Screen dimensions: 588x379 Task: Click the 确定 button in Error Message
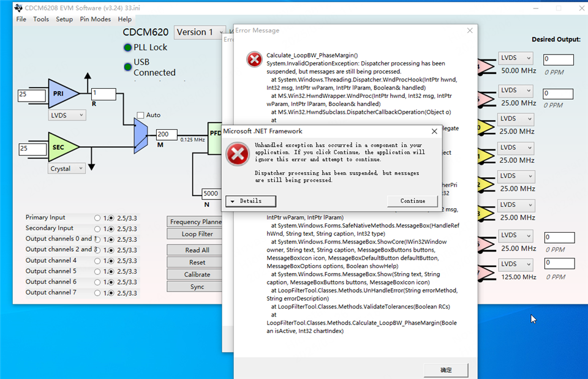point(446,370)
